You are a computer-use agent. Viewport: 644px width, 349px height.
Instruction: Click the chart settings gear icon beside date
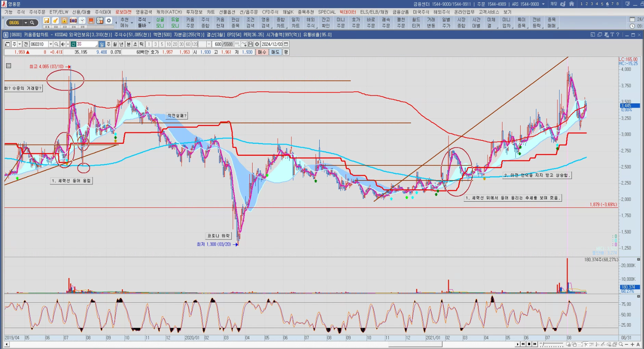coord(257,44)
